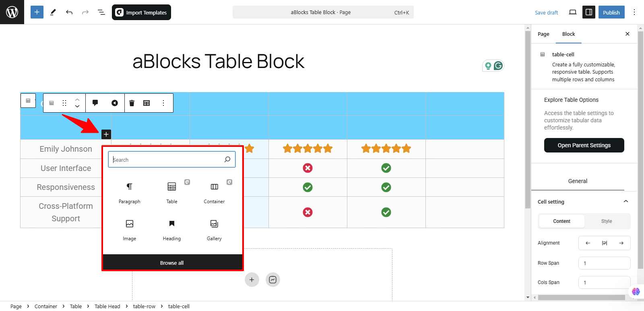Align cell content to center

[x=605, y=243]
